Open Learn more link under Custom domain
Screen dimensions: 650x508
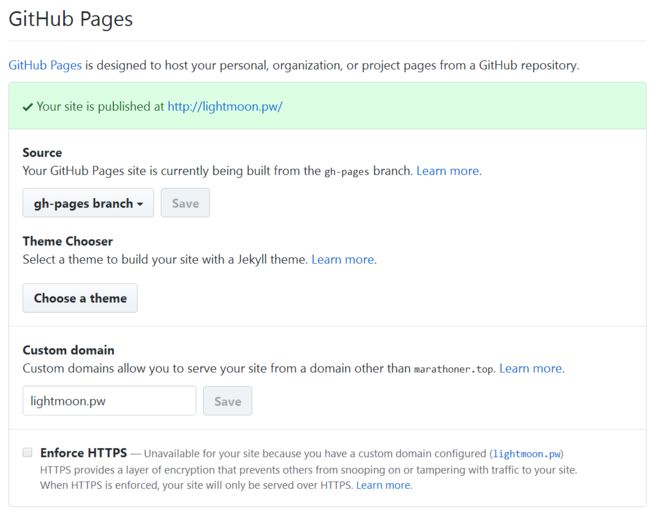click(x=532, y=368)
